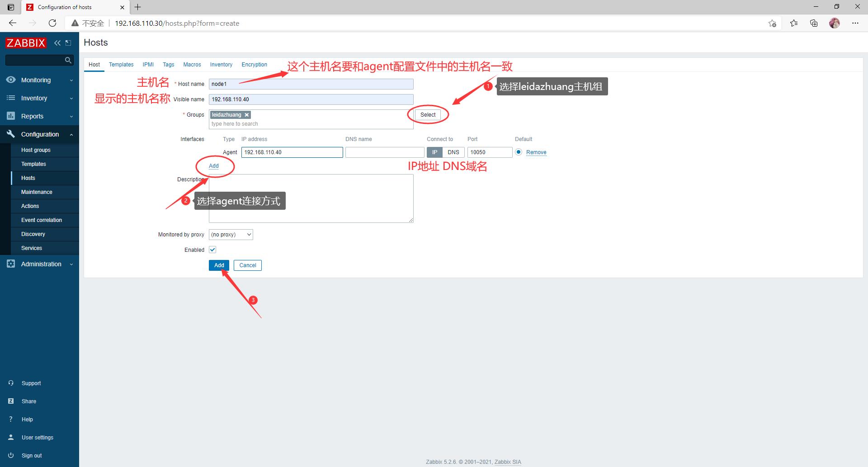Switch to the IPMI tab
This screenshot has width=868, height=467.
[x=148, y=65]
